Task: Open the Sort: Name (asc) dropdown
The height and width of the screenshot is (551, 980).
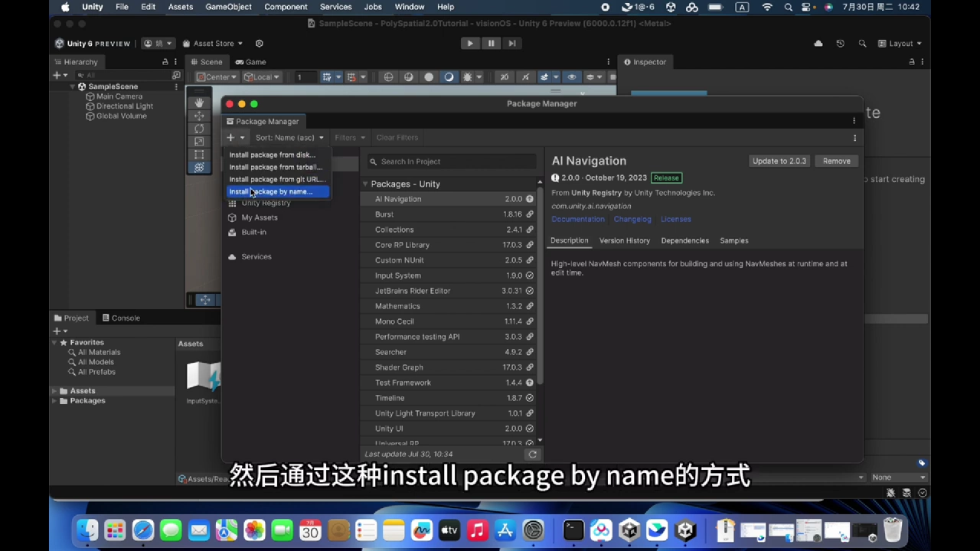Action: point(289,138)
